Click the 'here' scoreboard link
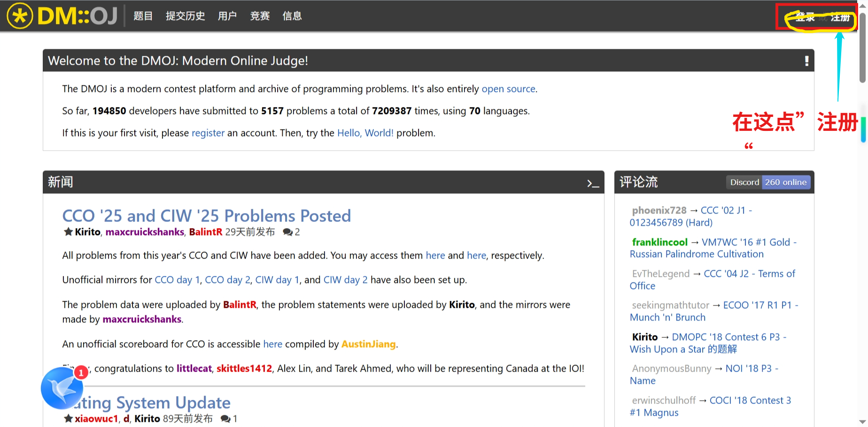Screen dimensions: 868x427 [x=273, y=344]
